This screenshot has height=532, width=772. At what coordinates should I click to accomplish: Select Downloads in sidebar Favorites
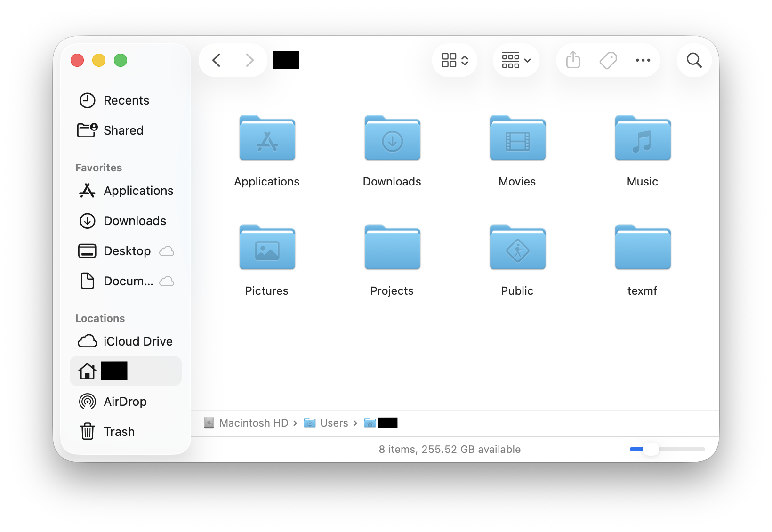click(x=126, y=221)
